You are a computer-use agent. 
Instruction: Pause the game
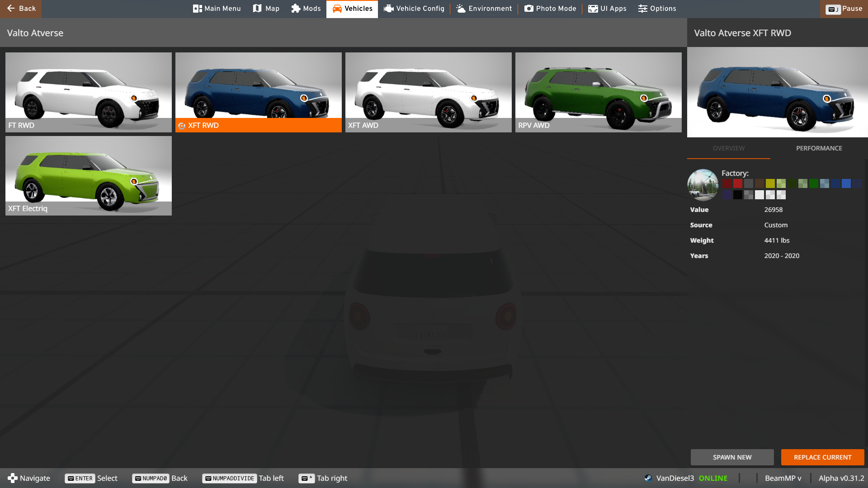(x=844, y=9)
